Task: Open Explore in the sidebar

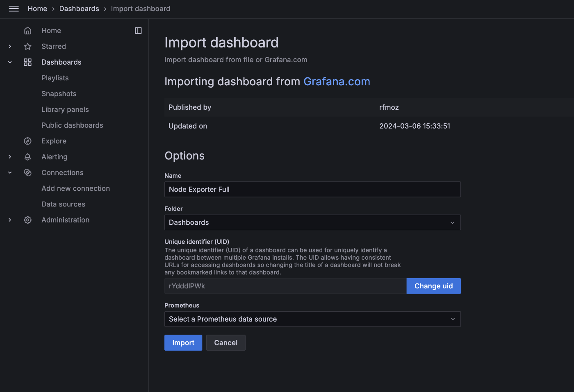Action: [x=54, y=141]
